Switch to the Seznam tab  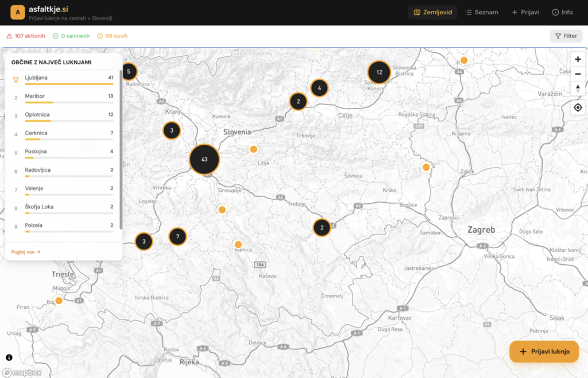(x=481, y=12)
